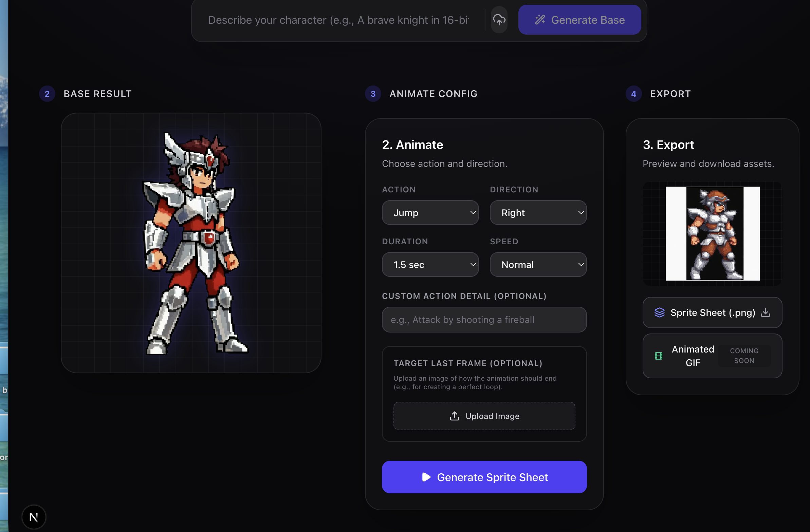810x532 pixels.
Task: Click the sprite preview thumbnail in Export panel
Action: (712, 234)
